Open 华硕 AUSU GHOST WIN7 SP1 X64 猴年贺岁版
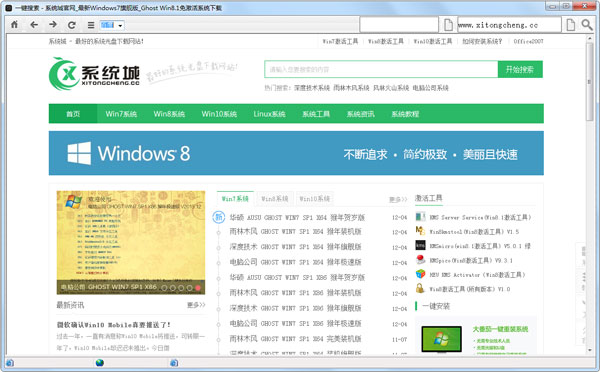 pyautogui.click(x=297, y=217)
